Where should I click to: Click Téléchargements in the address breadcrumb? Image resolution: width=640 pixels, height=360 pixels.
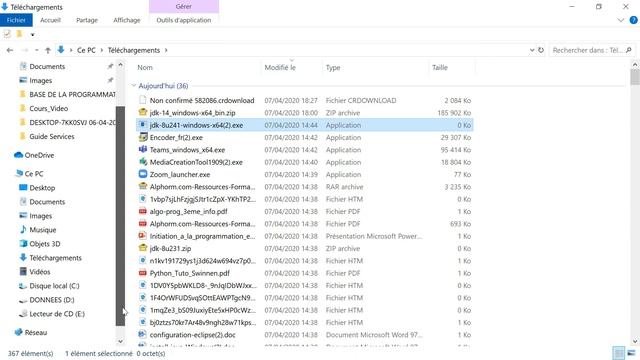pos(133,50)
